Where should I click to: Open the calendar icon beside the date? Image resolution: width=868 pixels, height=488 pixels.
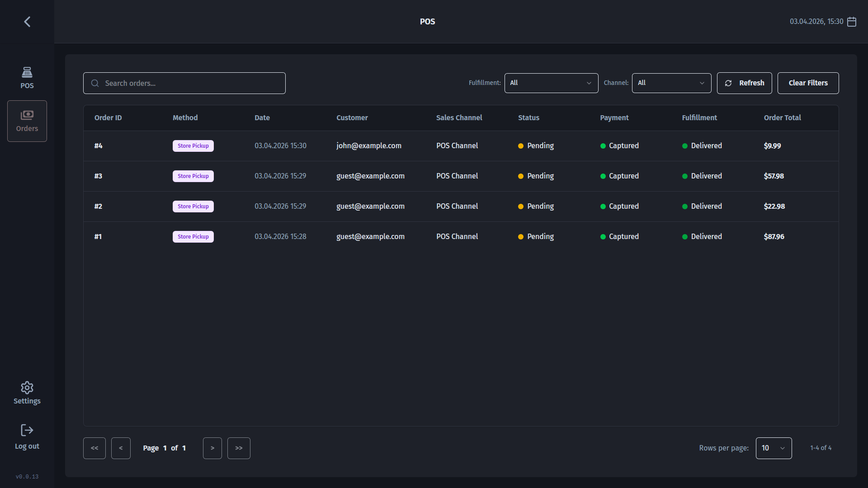pos(852,22)
